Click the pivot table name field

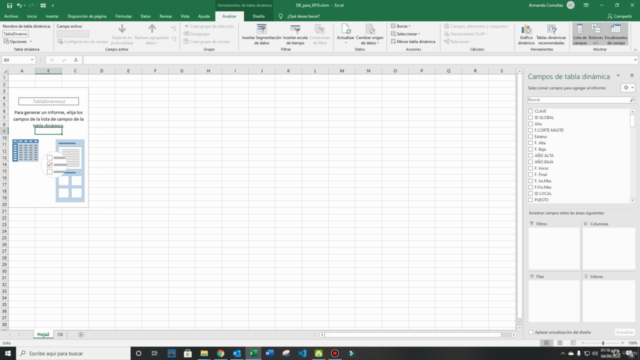click(16, 34)
